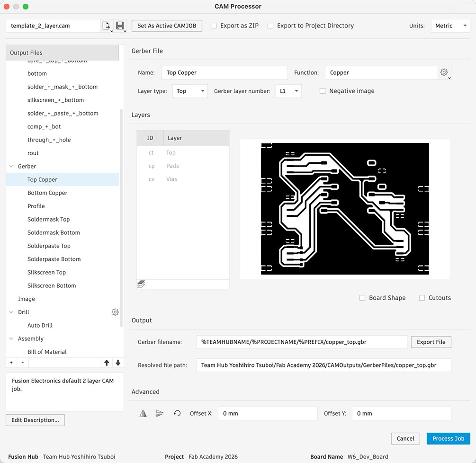This screenshot has width=476, height=463.
Task: Move selected output up with arrow
Action: click(x=107, y=363)
